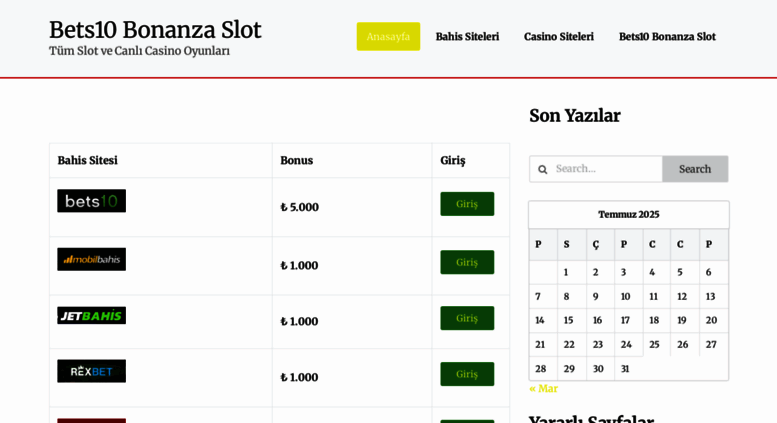Click the magnifier icon in search box
The width and height of the screenshot is (777, 423).
(543, 169)
